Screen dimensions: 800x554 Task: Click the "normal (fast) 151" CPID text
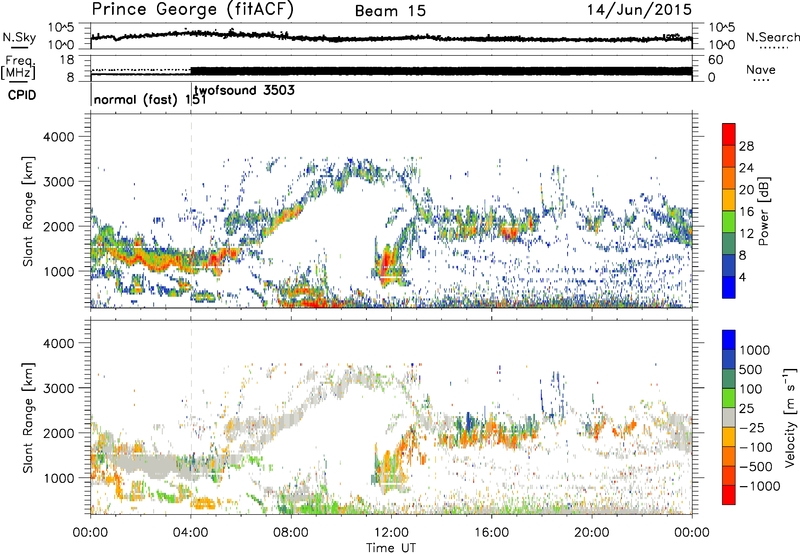[x=150, y=100]
